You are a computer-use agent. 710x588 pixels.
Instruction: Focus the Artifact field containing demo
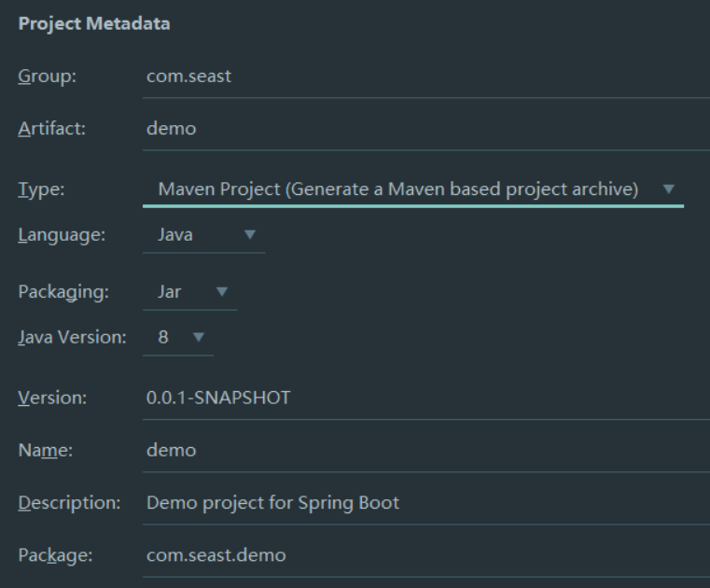pos(426,130)
